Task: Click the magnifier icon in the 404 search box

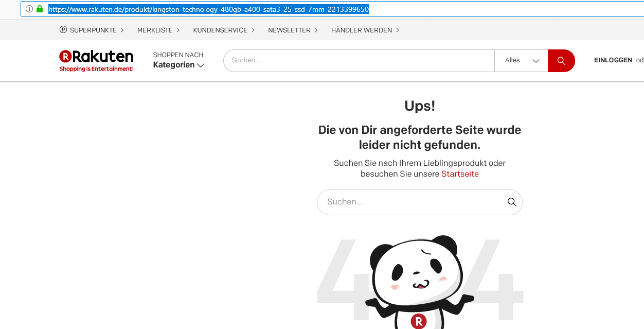Action: coord(511,202)
